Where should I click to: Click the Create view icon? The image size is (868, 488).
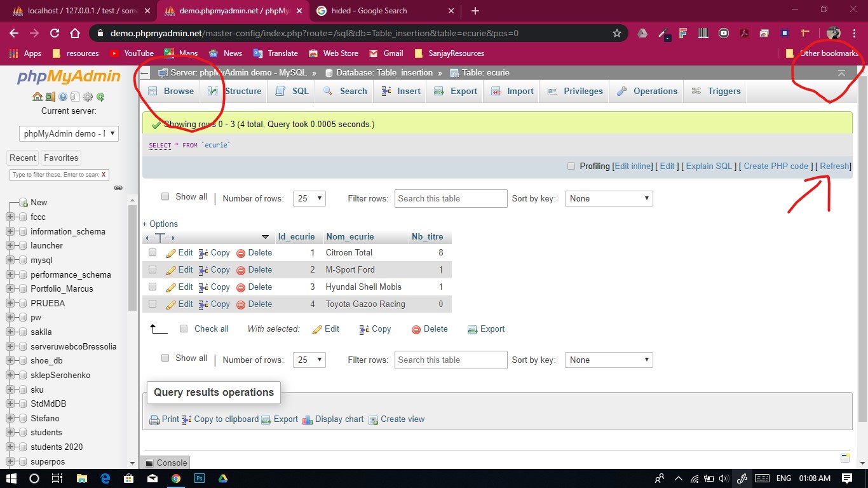coord(374,419)
